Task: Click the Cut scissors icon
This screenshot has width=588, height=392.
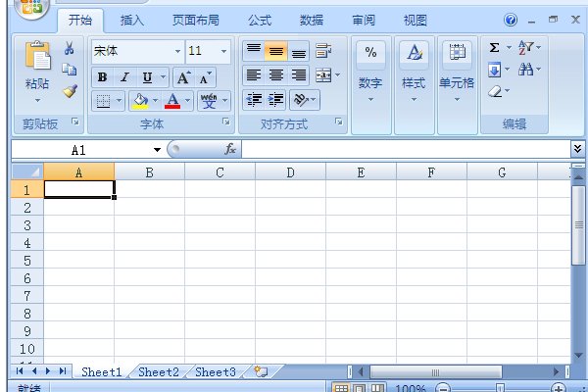Action: pos(69,48)
